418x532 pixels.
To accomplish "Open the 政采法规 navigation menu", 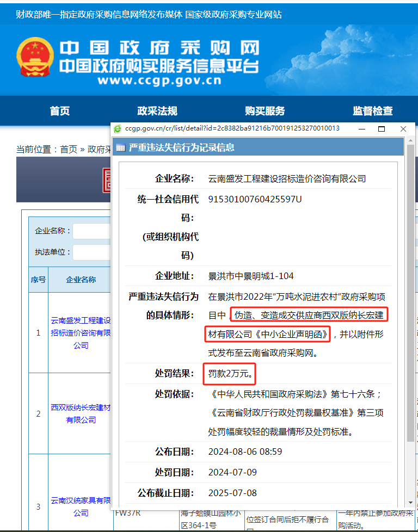I will point(157,111).
